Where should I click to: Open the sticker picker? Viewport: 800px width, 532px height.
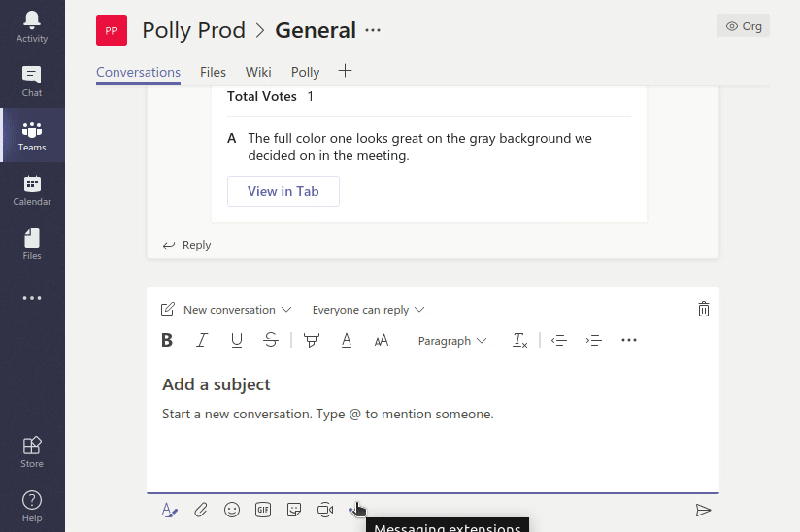(294, 510)
